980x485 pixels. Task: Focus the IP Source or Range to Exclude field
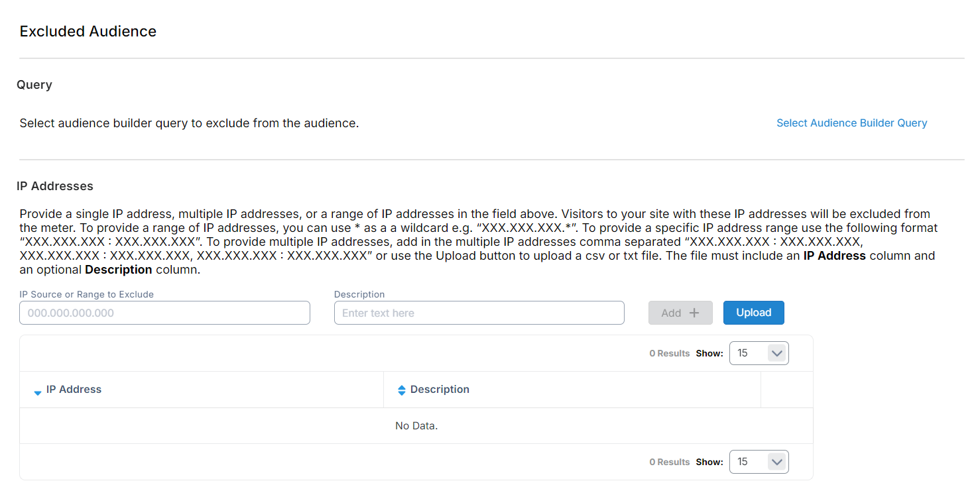[x=164, y=313]
